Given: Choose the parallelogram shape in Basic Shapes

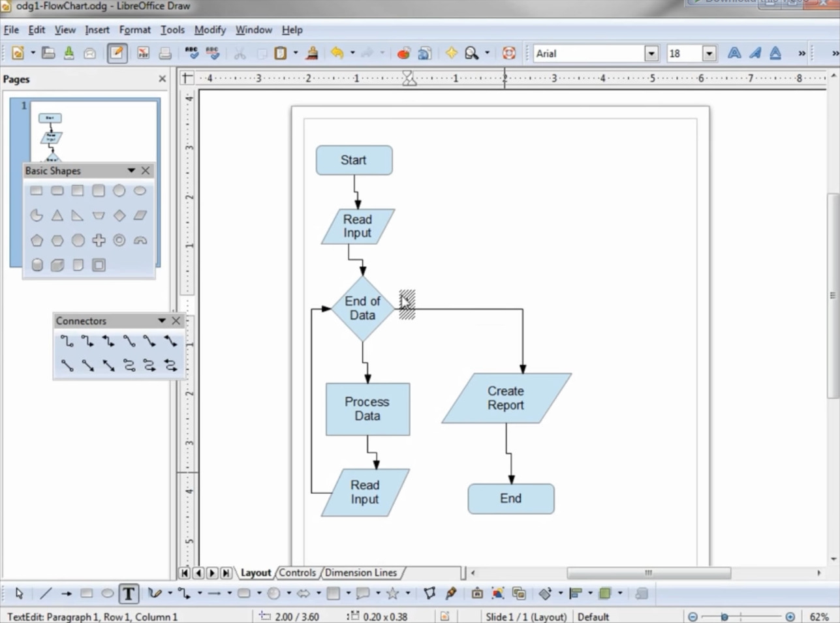Looking at the screenshot, I should point(140,215).
